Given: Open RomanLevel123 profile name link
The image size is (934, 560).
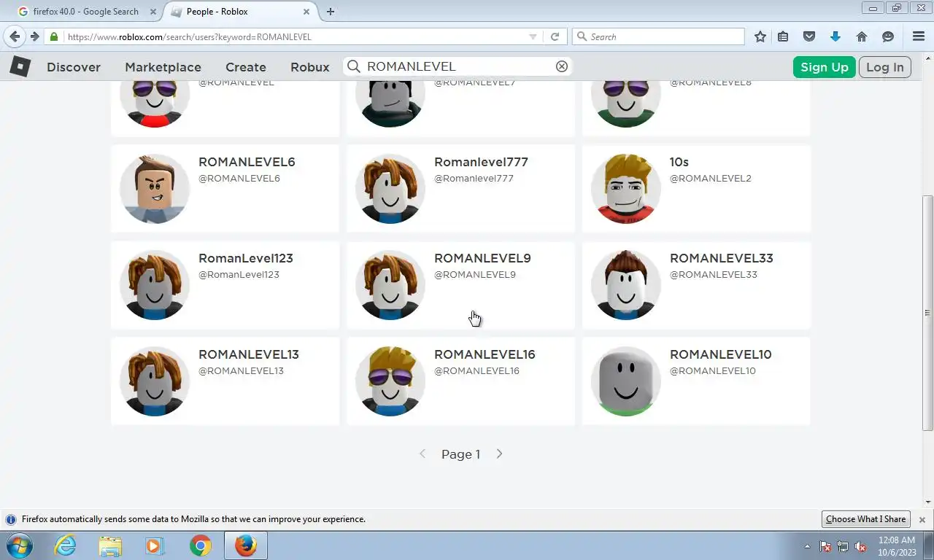Looking at the screenshot, I should [x=246, y=258].
